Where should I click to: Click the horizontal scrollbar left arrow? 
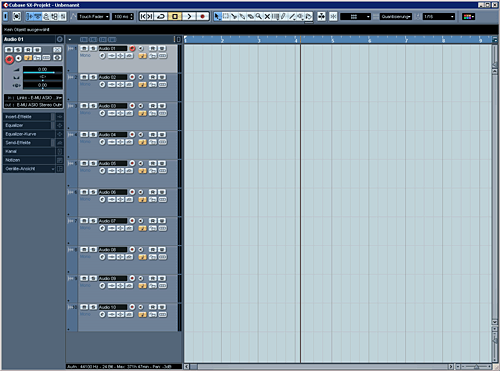point(187,366)
